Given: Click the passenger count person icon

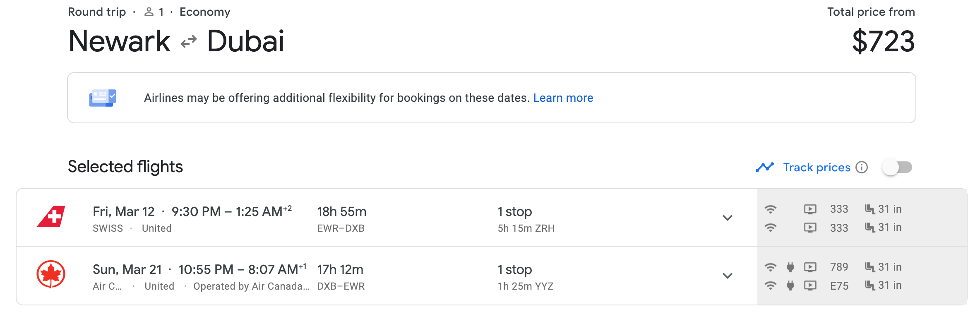Looking at the screenshot, I should tap(149, 12).
